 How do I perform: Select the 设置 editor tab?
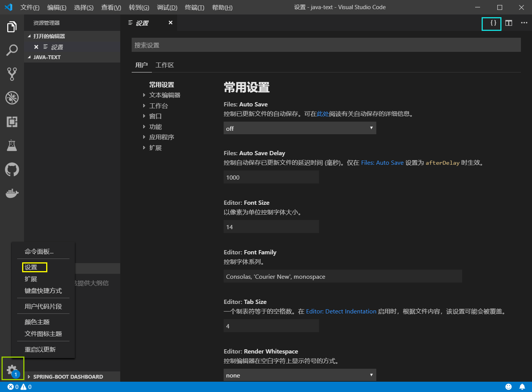tap(149, 23)
